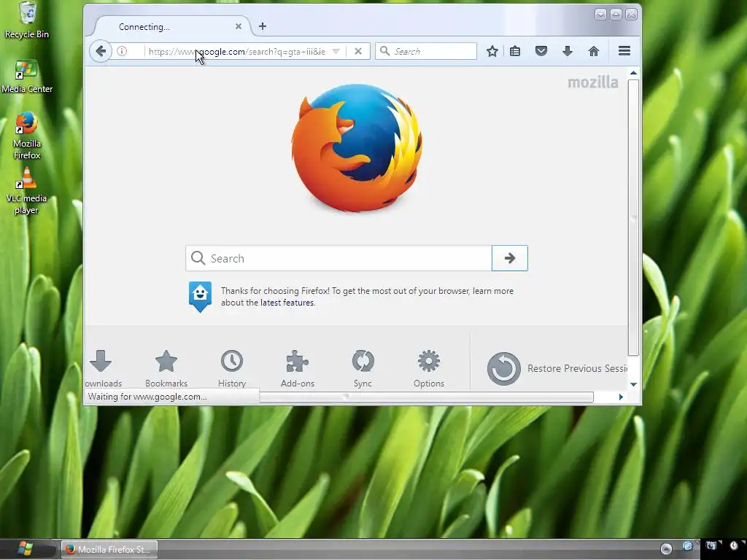This screenshot has width=747, height=560.
Task: Open Options on the start page
Action: pyautogui.click(x=429, y=368)
